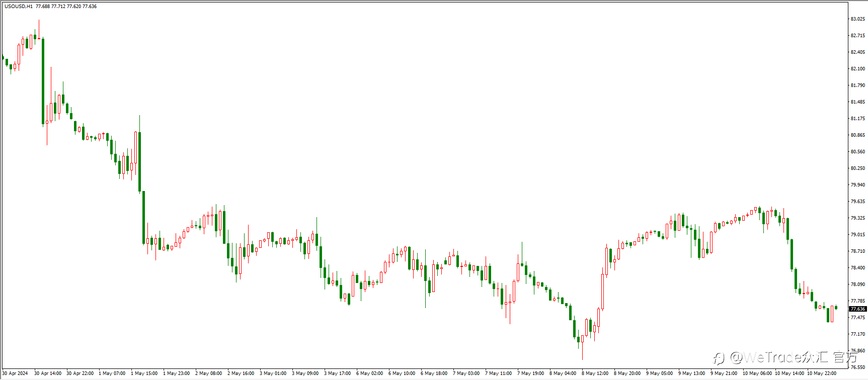Select the 77.170 price scale value
The height and width of the screenshot is (380, 868).
858,334
